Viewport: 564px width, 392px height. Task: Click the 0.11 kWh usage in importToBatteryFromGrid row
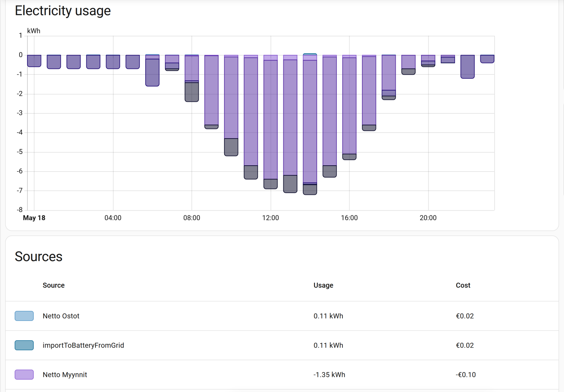click(x=328, y=345)
